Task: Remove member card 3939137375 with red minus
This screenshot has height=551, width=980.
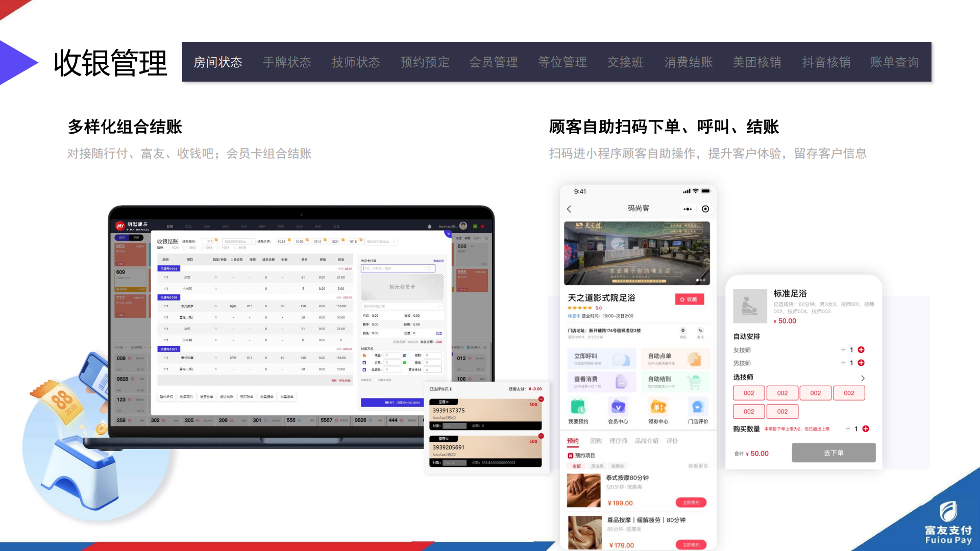Action: tap(541, 399)
